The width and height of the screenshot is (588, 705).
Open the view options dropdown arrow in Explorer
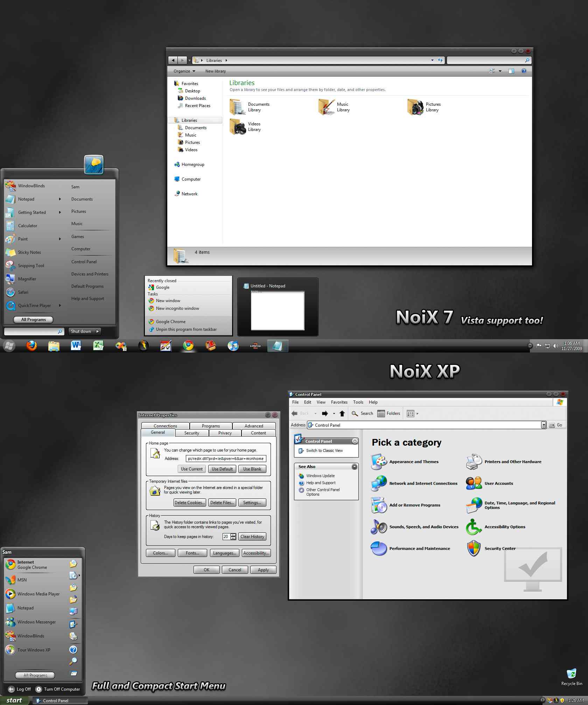(500, 71)
